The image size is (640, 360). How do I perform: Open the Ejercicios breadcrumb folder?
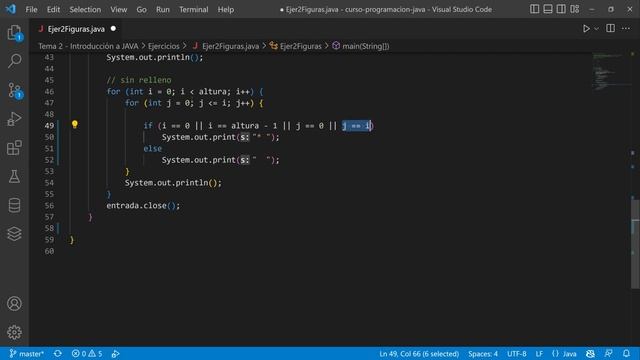(x=163, y=46)
